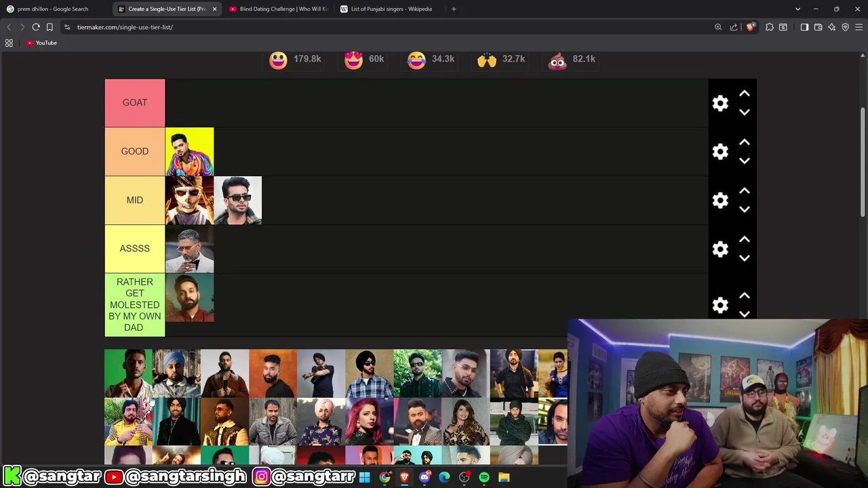Viewport: 868px width, 488px height.
Task: Switch to Blind Dating Challenge YouTube tab
Action: pos(278,9)
